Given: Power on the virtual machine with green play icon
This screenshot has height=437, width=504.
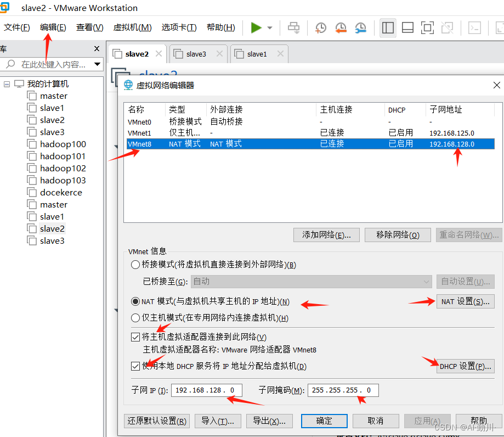Looking at the screenshot, I should pos(256,27).
